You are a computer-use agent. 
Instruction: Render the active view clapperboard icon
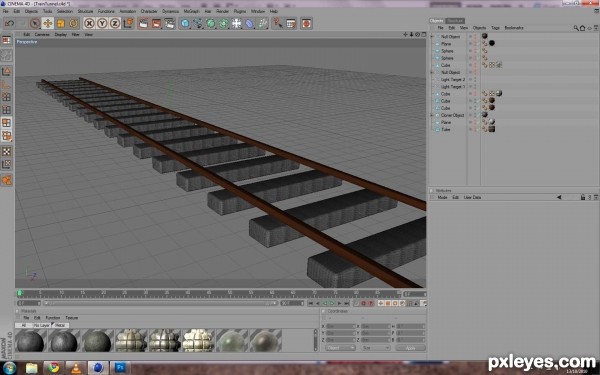click(x=143, y=23)
